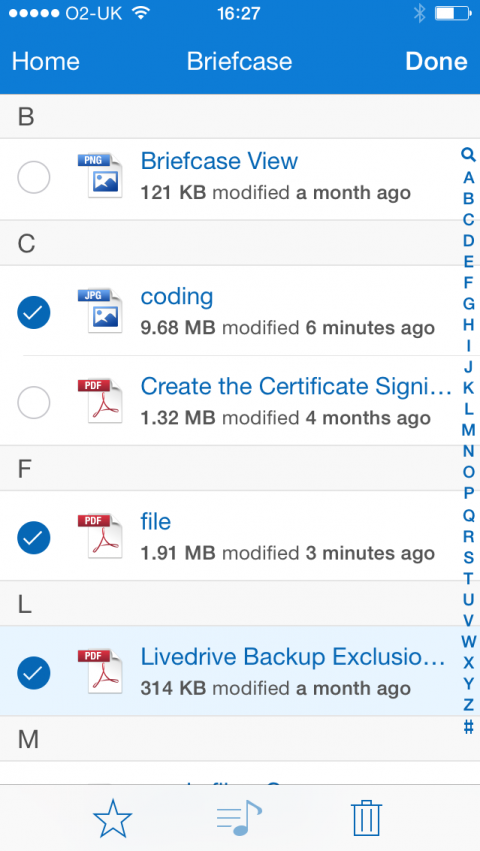Go back to Home

[46, 61]
